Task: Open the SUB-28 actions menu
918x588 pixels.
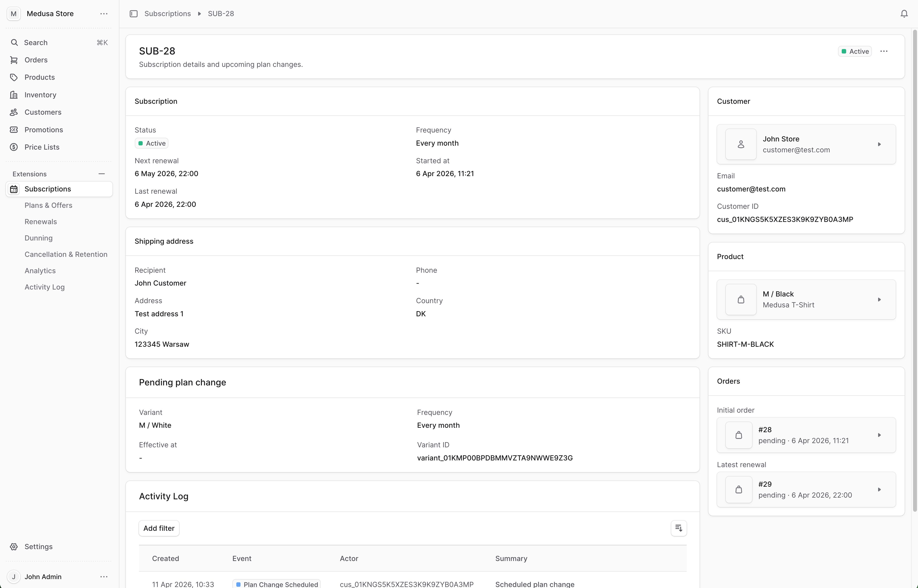Action: coord(884,51)
